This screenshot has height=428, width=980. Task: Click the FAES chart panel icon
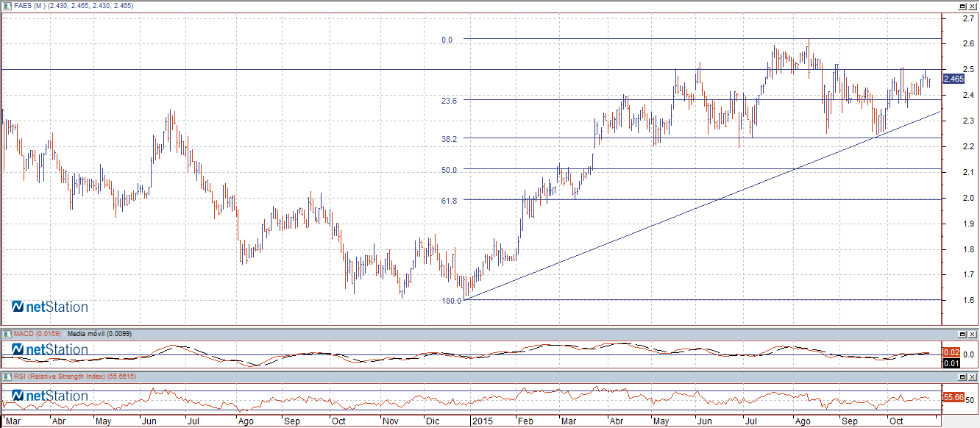point(7,5)
